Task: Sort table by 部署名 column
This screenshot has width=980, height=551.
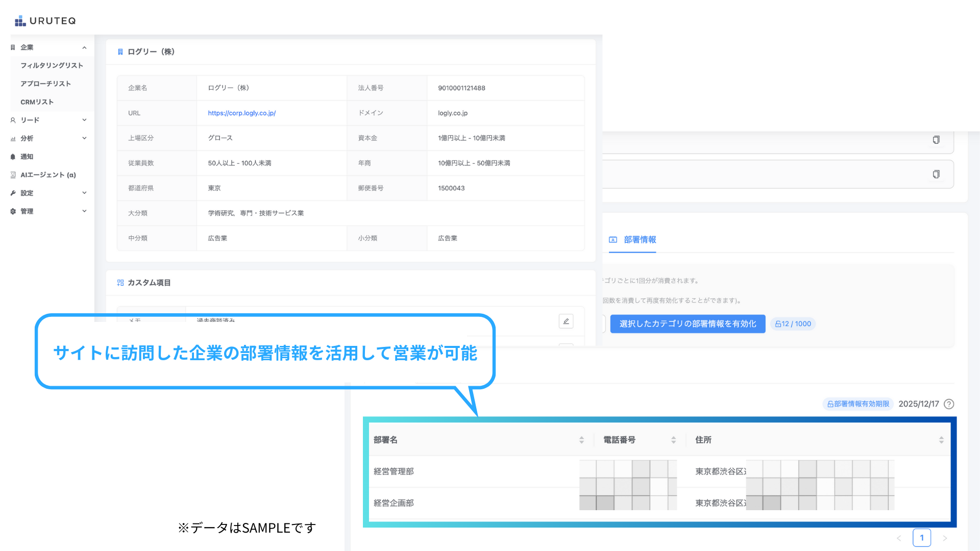Action: [x=581, y=440]
